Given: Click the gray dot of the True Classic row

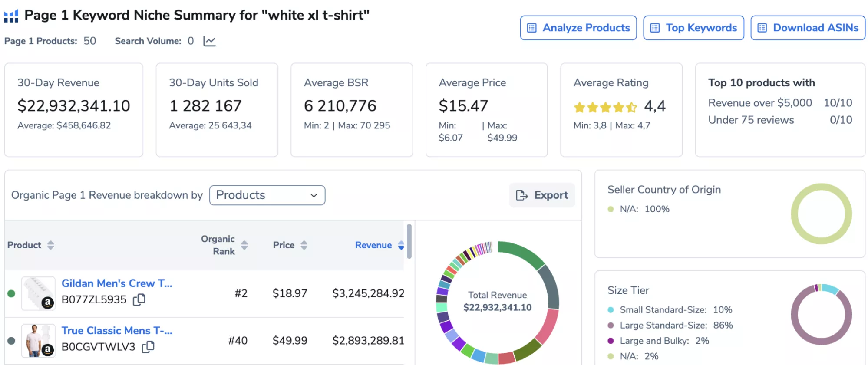Looking at the screenshot, I should (x=11, y=341).
